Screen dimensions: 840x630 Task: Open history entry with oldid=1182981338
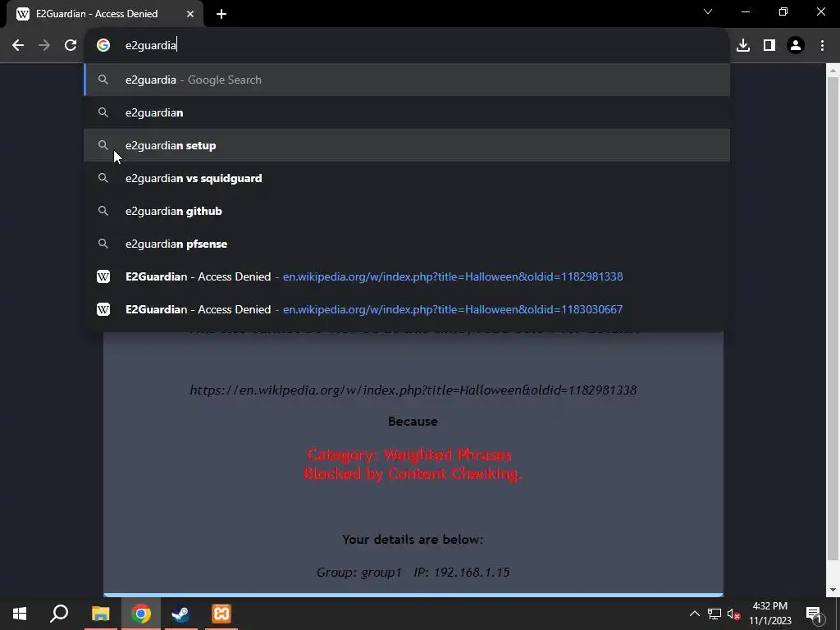tap(407, 276)
